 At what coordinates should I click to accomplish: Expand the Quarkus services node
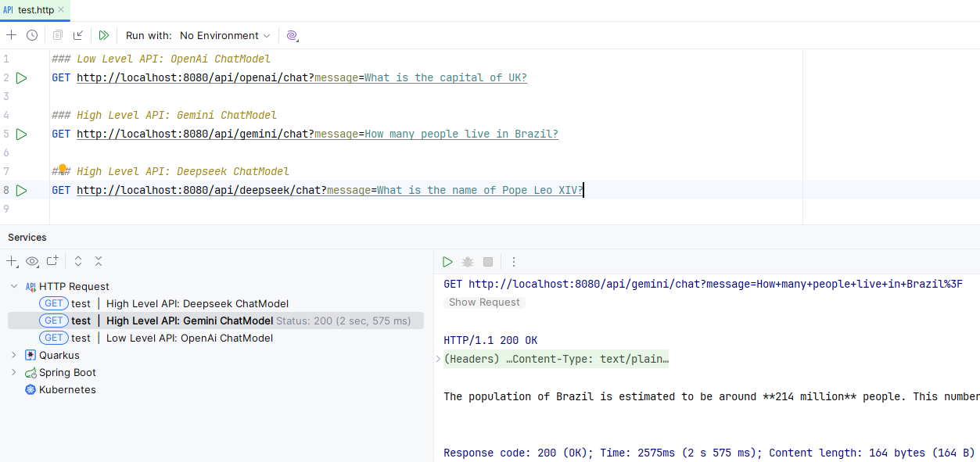tap(13, 355)
